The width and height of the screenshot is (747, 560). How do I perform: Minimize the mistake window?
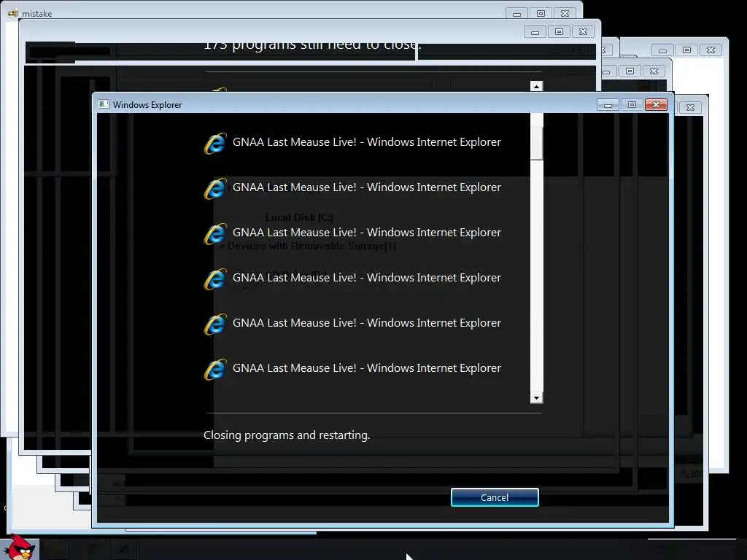tap(517, 13)
